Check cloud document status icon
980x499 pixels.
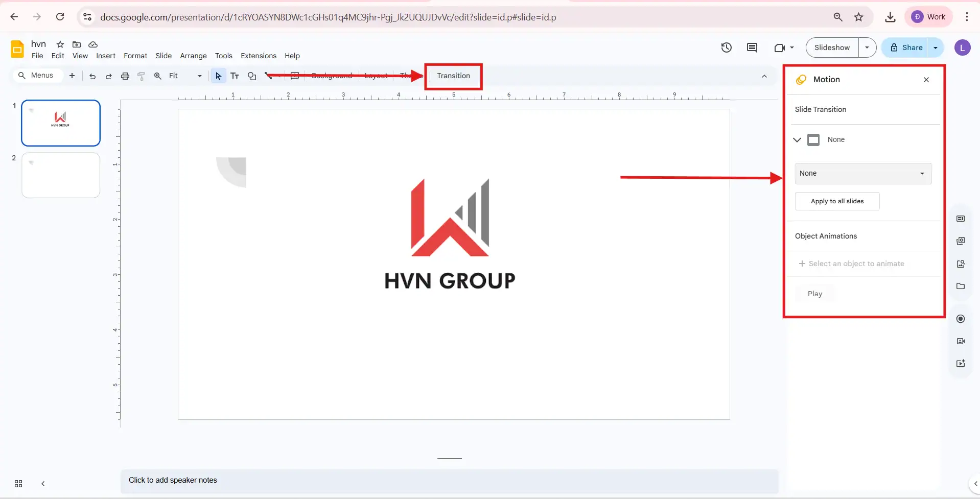pyautogui.click(x=93, y=44)
